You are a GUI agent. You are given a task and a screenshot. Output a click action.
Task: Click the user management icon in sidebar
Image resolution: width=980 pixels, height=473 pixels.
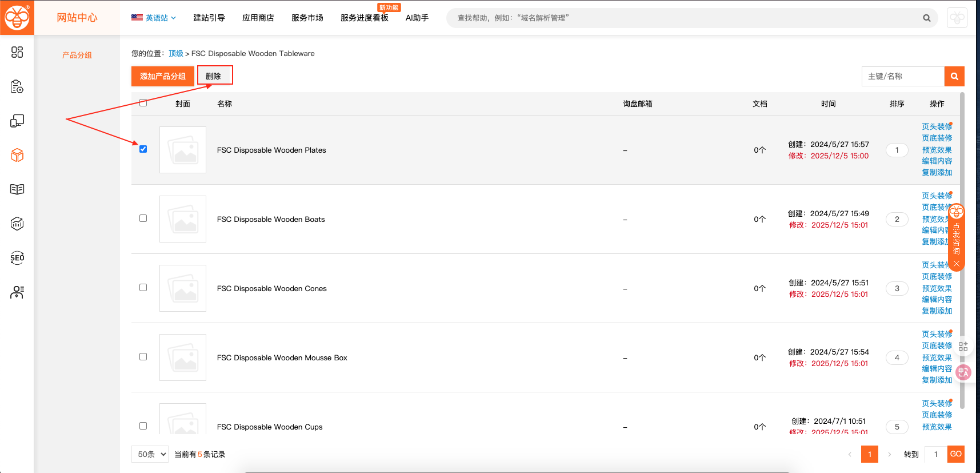[x=17, y=292]
